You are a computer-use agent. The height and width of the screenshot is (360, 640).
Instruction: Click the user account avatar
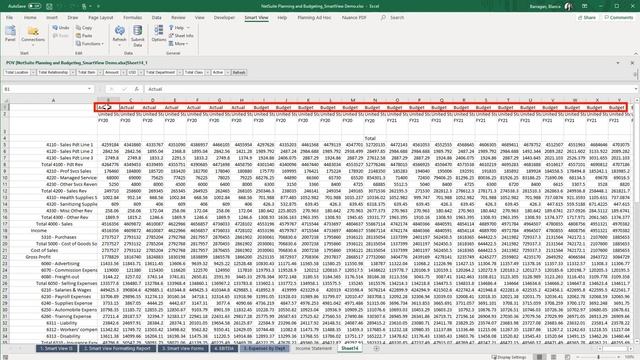click(568, 6)
